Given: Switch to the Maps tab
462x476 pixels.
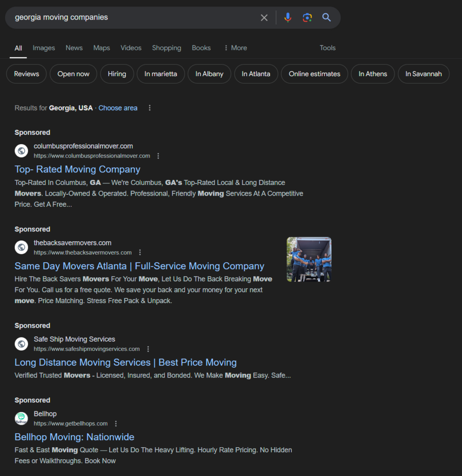Looking at the screenshot, I should point(101,48).
